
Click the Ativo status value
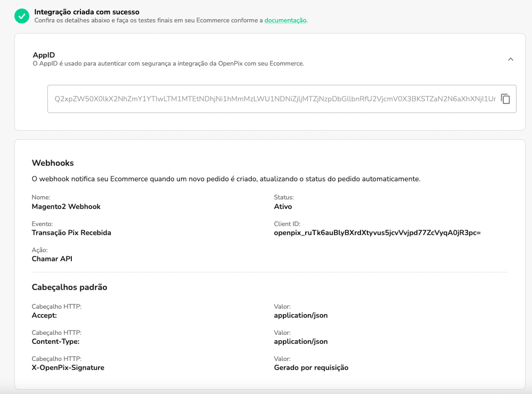[x=283, y=206]
